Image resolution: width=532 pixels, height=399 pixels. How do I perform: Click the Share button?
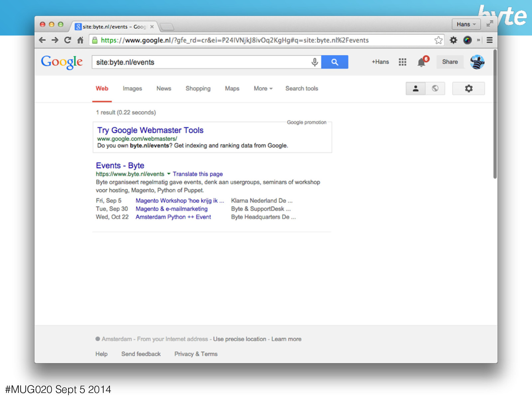[x=450, y=62]
